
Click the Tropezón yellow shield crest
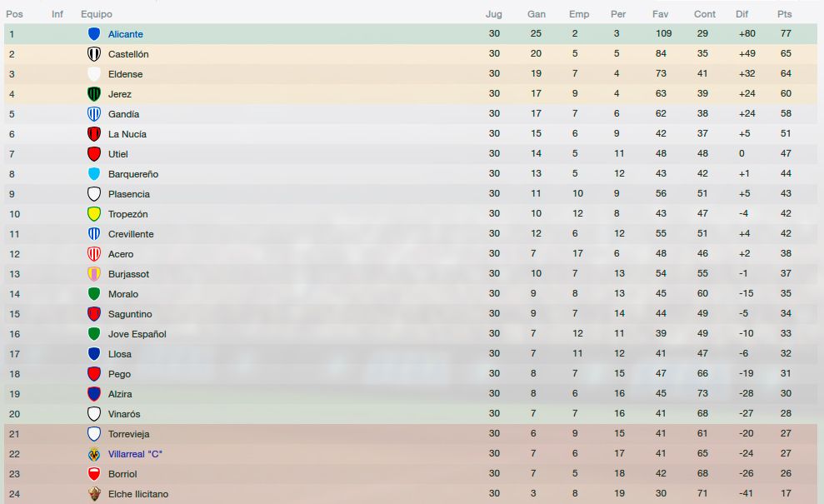[x=94, y=214]
